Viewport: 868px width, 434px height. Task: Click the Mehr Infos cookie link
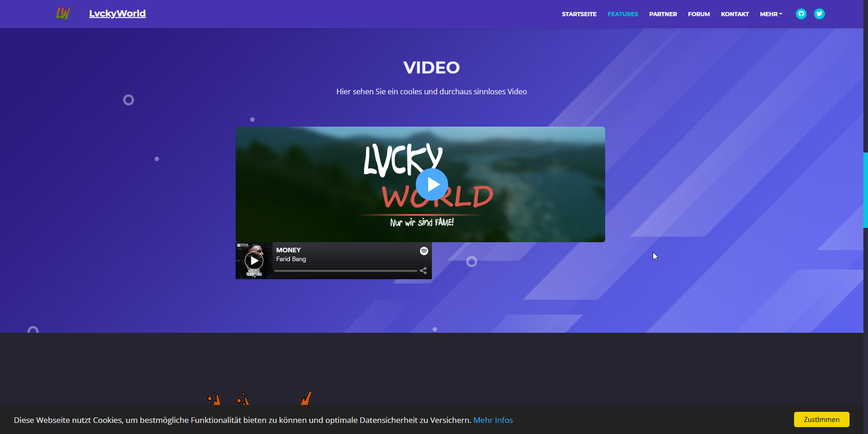coord(493,420)
